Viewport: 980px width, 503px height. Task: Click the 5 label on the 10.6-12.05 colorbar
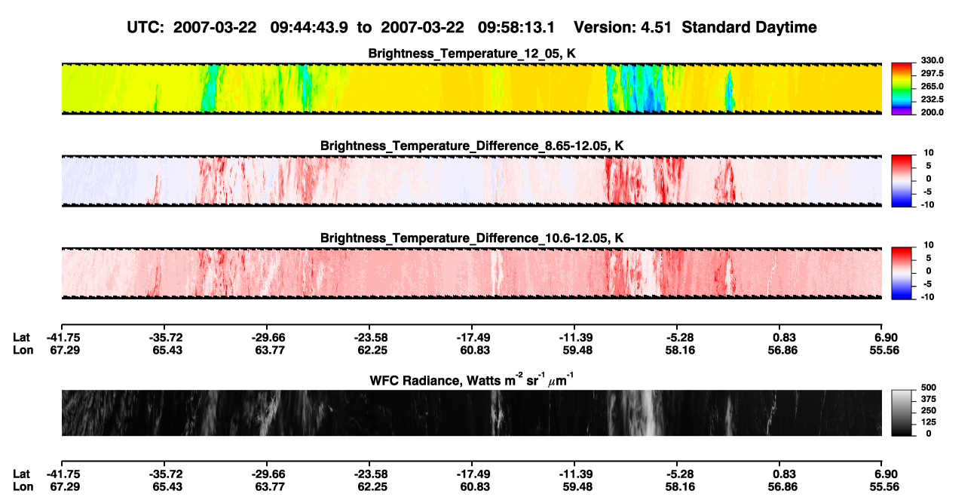click(930, 259)
